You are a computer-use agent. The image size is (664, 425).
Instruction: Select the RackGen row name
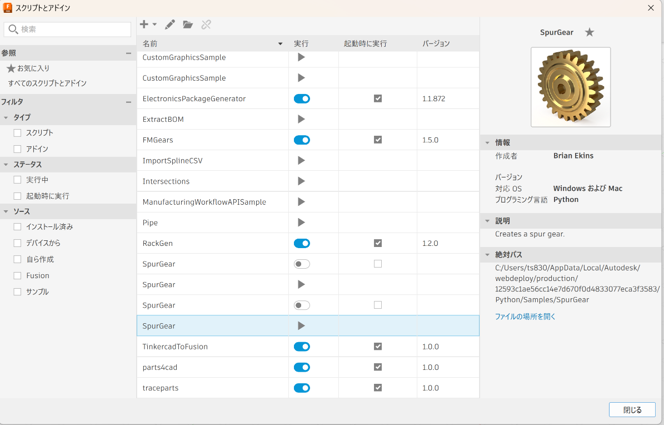tap(158, 243)
